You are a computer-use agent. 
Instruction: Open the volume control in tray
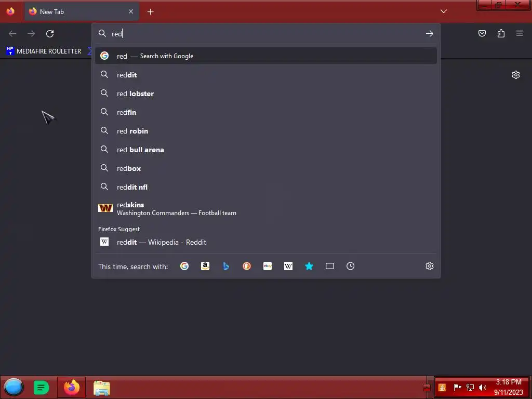[483, 387]
